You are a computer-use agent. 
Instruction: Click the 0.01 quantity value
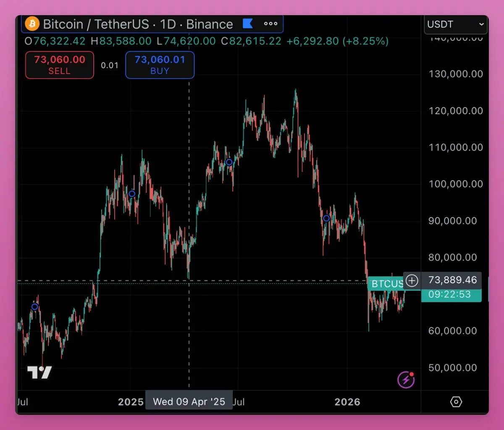point(110,65)
